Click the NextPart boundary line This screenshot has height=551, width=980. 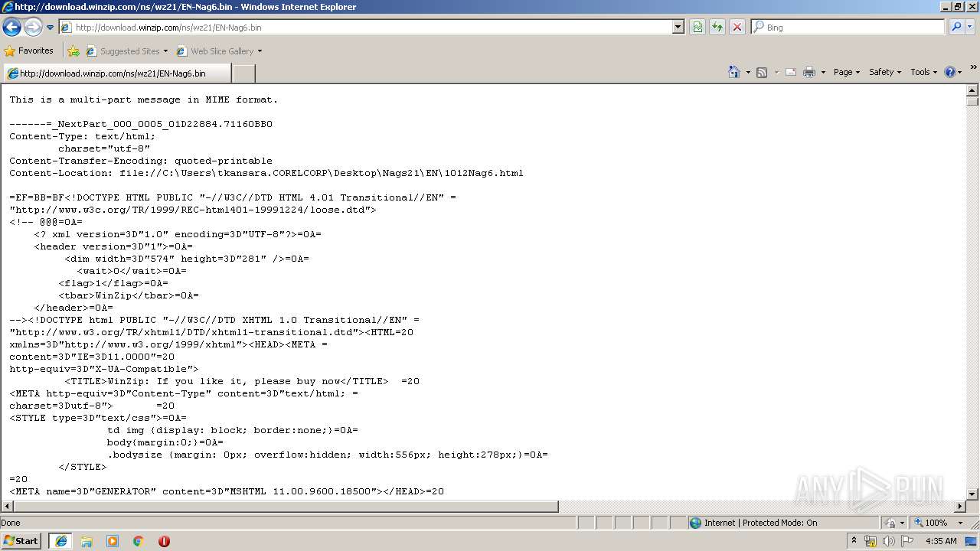(141, 124)
